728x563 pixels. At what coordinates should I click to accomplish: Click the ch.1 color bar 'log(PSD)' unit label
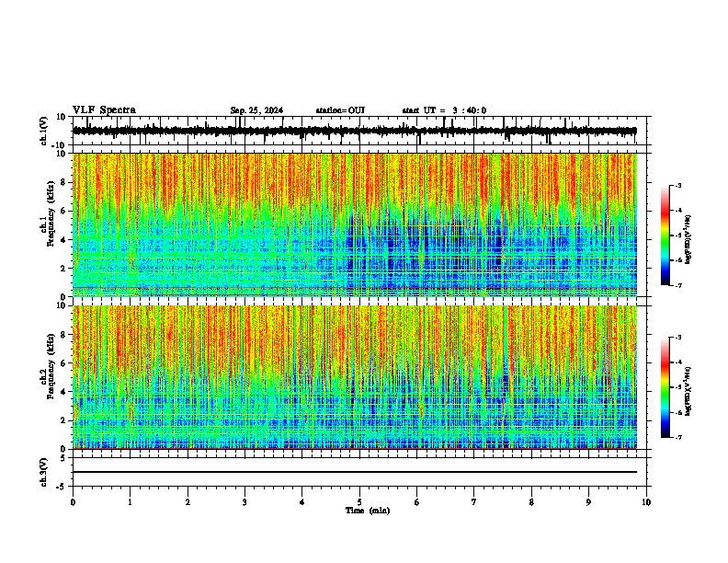point(688,239)
